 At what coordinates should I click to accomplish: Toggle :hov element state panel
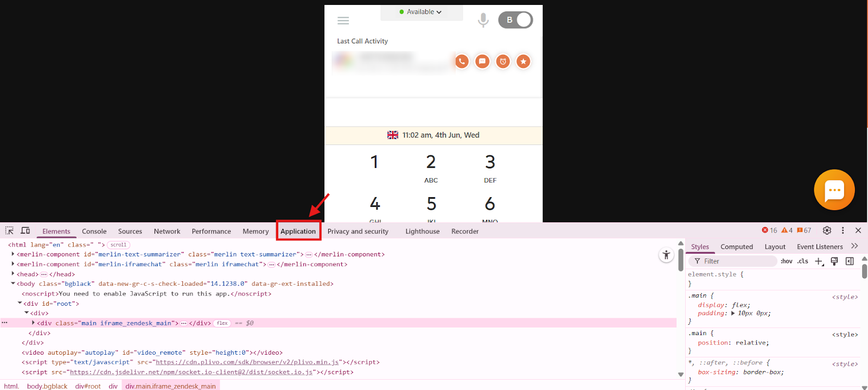click(787, 261)
